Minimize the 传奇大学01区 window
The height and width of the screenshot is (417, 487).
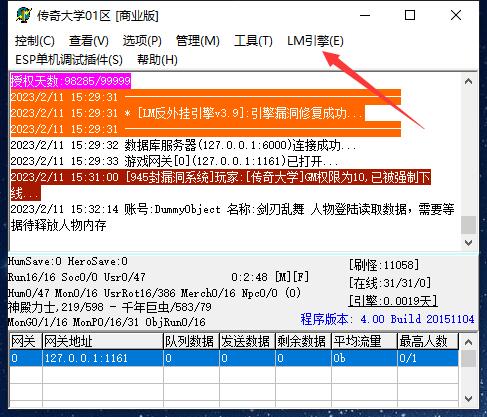pyautogui.click(x=365, y=15)
